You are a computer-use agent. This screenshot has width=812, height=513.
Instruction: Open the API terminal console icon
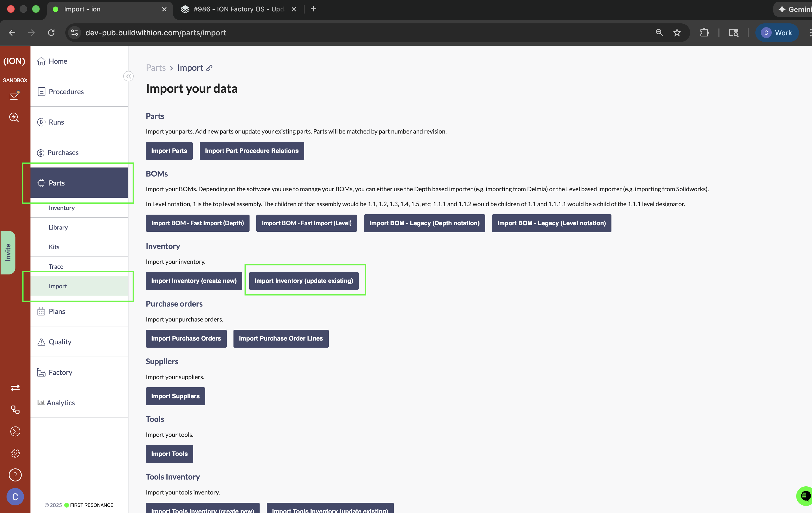coord(15,431)
